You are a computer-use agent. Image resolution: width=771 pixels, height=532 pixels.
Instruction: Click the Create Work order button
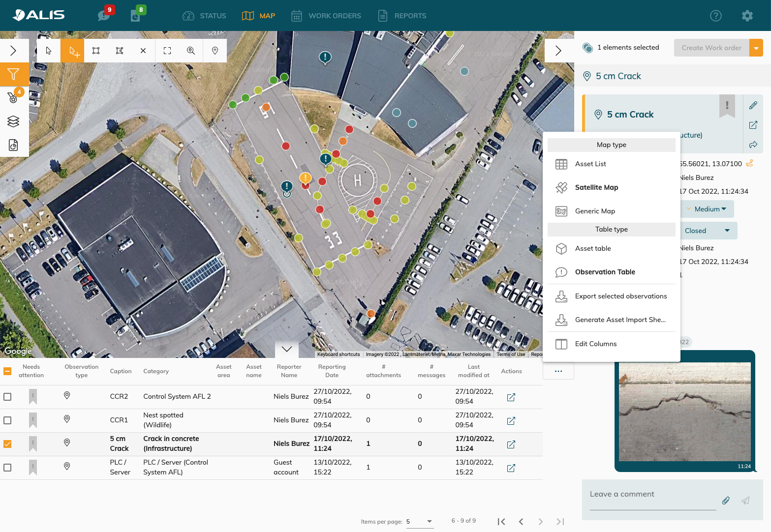point(711,48)
